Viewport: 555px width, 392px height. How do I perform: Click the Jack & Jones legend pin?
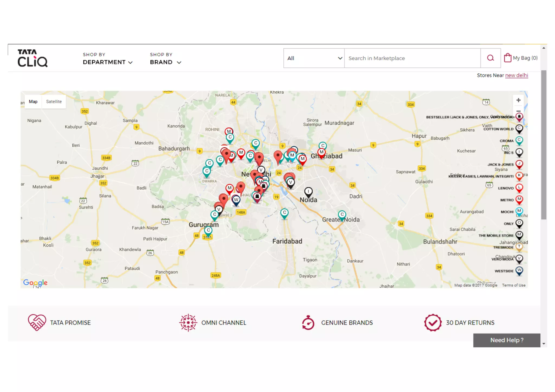pyautogui.click(x=519, y=164)
